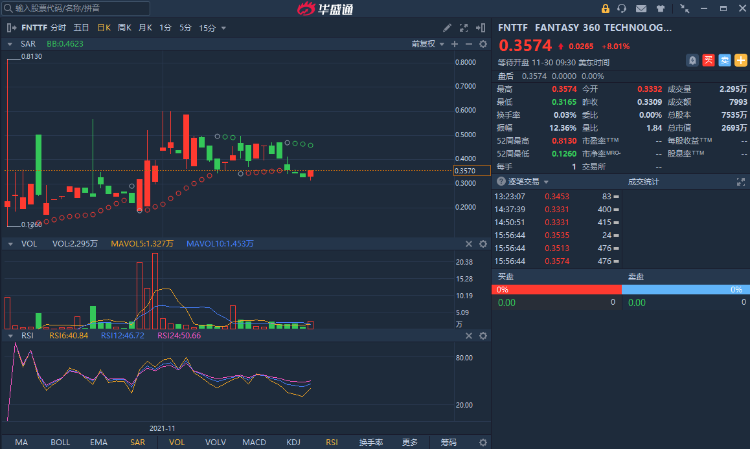The height and width of the screenshot is (449, 750).
Task: Click the price alert bell icon
Action: click(x=692, y=60)
